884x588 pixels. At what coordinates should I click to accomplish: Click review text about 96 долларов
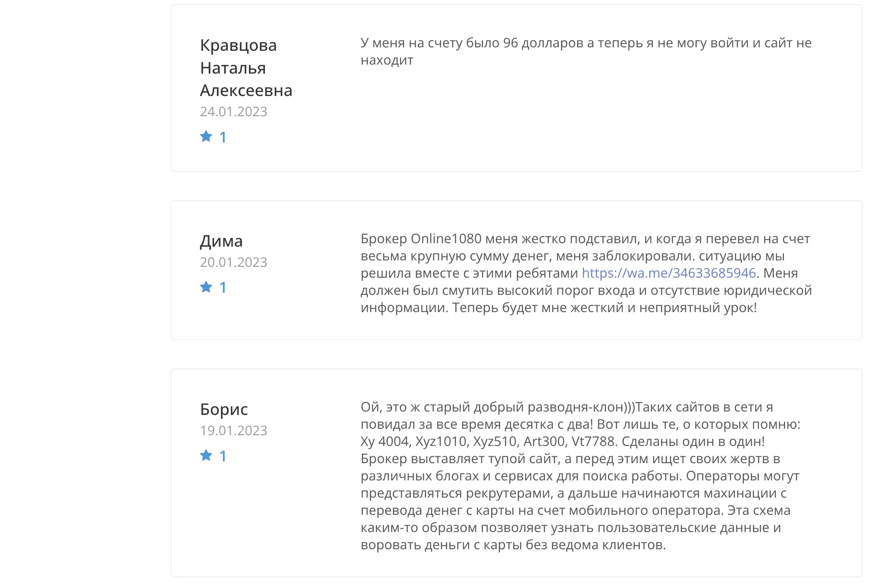pos(586,51)
